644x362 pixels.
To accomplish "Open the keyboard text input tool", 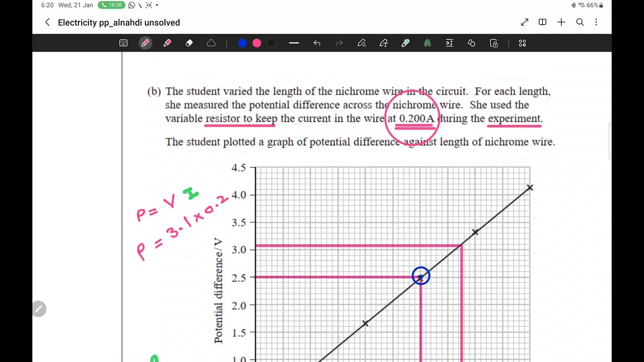I will click(x=123, y=43).
